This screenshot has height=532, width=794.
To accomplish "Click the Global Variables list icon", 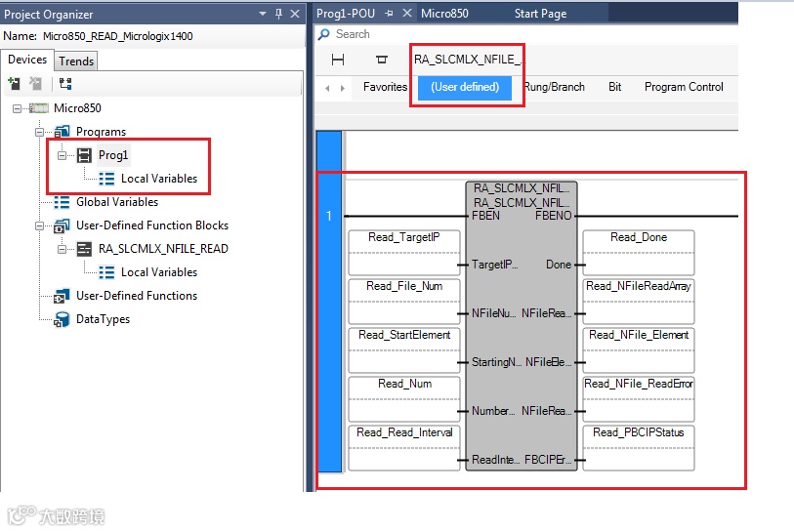I will point(62,202).
